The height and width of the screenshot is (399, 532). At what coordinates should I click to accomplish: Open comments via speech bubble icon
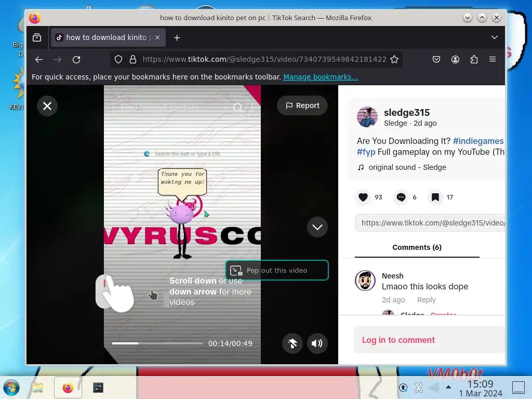tap(401, 197)
